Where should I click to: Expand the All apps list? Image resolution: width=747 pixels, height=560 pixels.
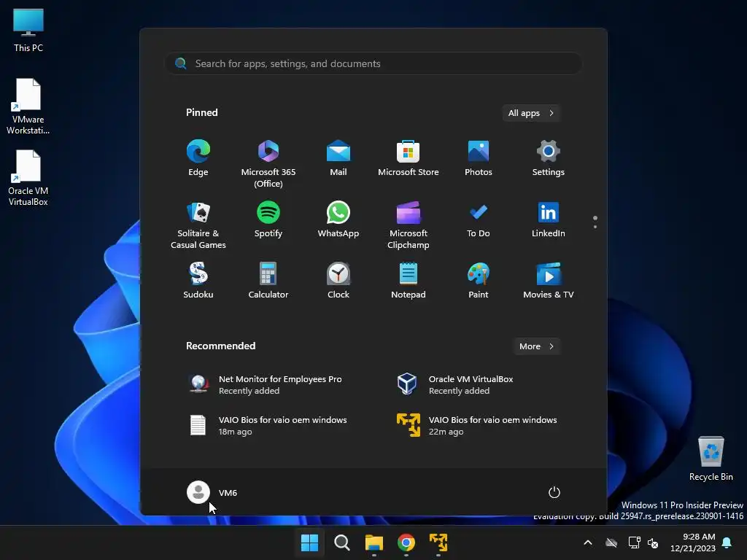point(531,113)
